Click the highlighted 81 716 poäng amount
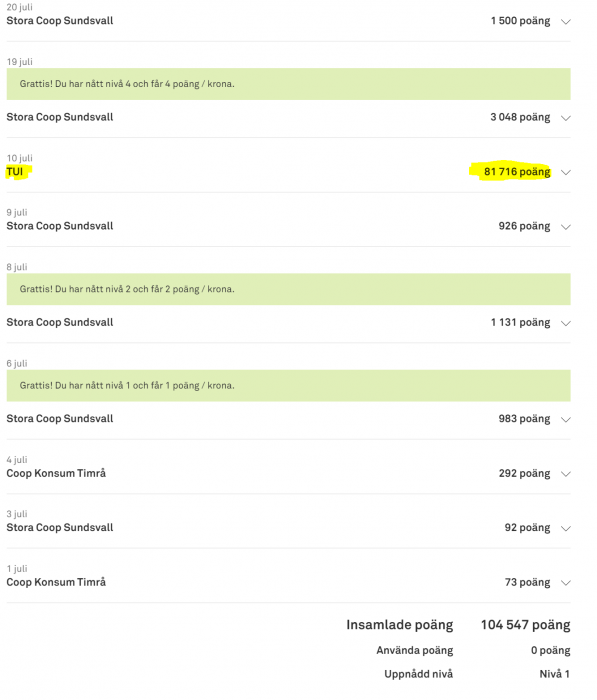Screen dimensions: 597x700 (x=517, y=172)
